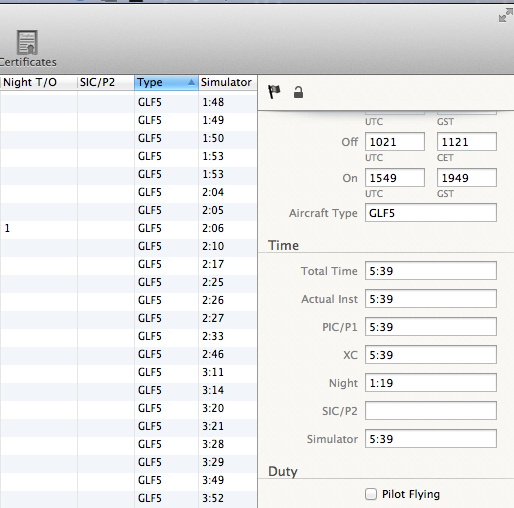Click the Aircraft Type field GLF5
The image size is (514, 508).
coord(431,213)
